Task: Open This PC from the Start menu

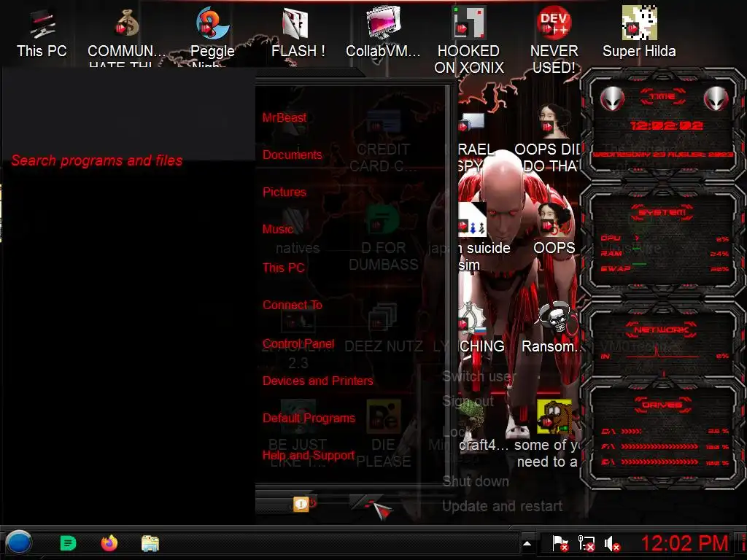Action: [284, 268]
